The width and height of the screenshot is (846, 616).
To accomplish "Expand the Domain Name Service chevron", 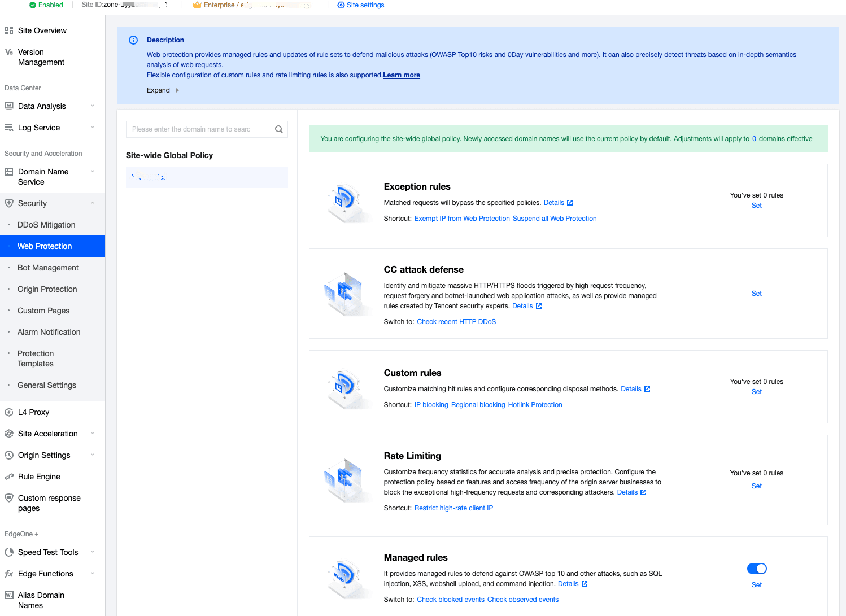I will coord(93,171).
